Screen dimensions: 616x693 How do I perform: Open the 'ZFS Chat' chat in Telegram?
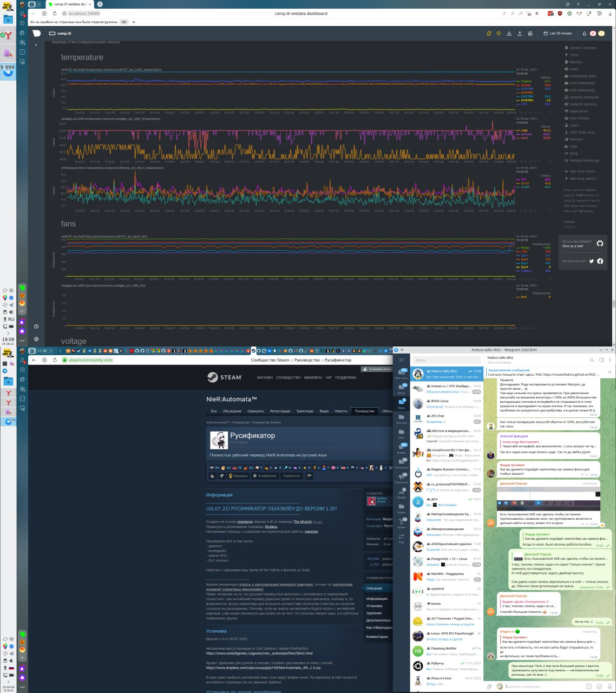446,419
